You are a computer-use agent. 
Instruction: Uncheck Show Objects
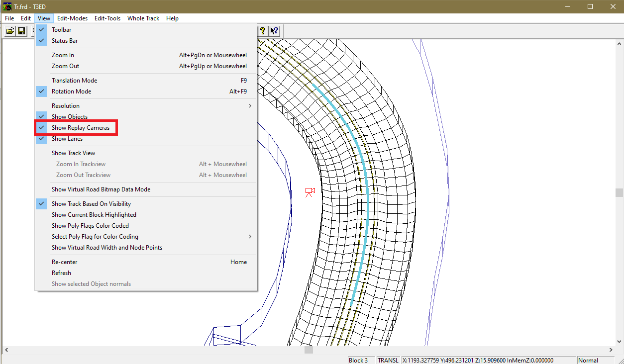coord(146,117)
